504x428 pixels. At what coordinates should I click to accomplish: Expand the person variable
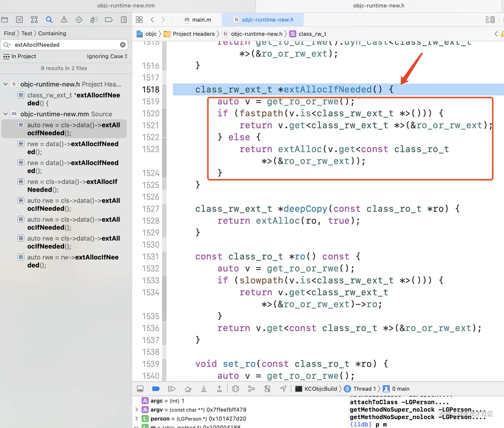tap(136, 419)
